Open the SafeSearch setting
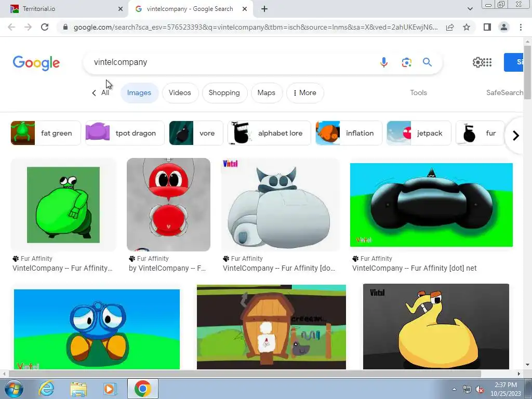Screen dimensions: 532x399 504,92
